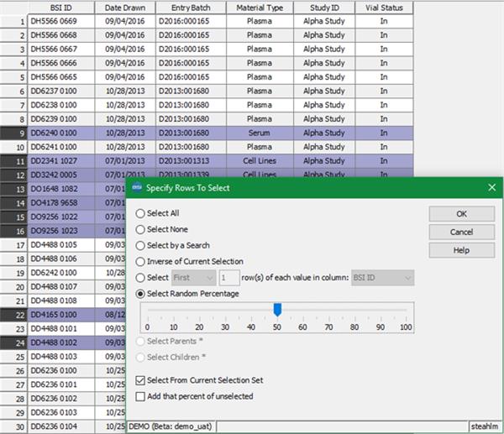Click cell DD4488 0106
The height and width of the screenshot is (434, 504).
(x=61, y=259)
